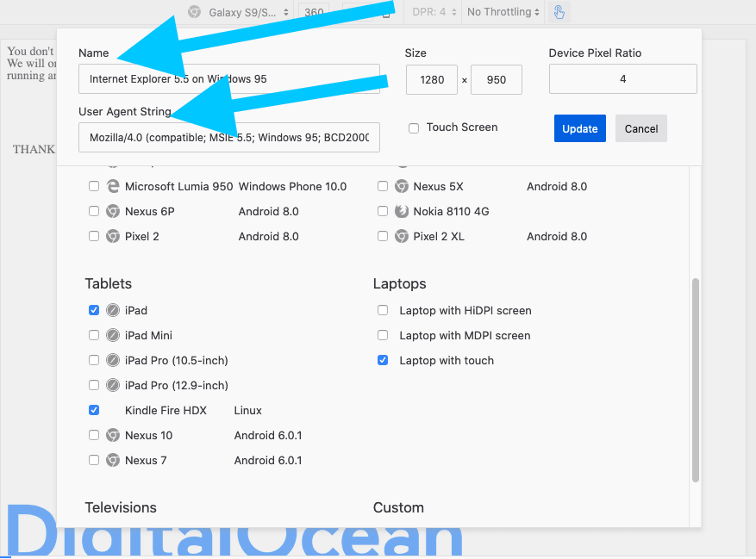Screen dimensions: 756x559
Task: Edit the User Agent String field
Action: pos(229,138)
